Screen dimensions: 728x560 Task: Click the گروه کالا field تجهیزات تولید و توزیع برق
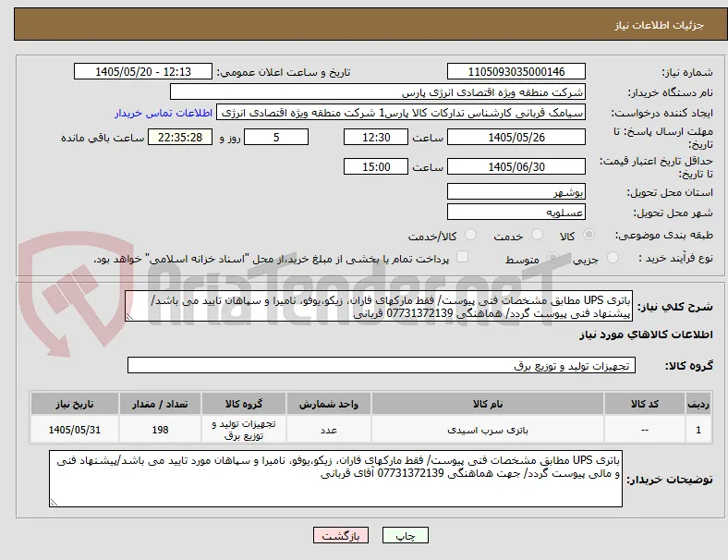pos(382,365)
